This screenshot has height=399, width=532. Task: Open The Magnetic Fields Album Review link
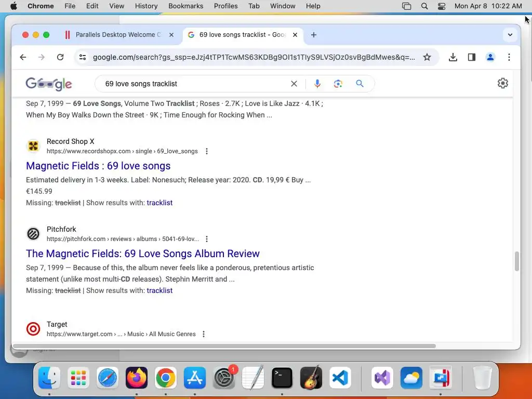pos(142,254)
